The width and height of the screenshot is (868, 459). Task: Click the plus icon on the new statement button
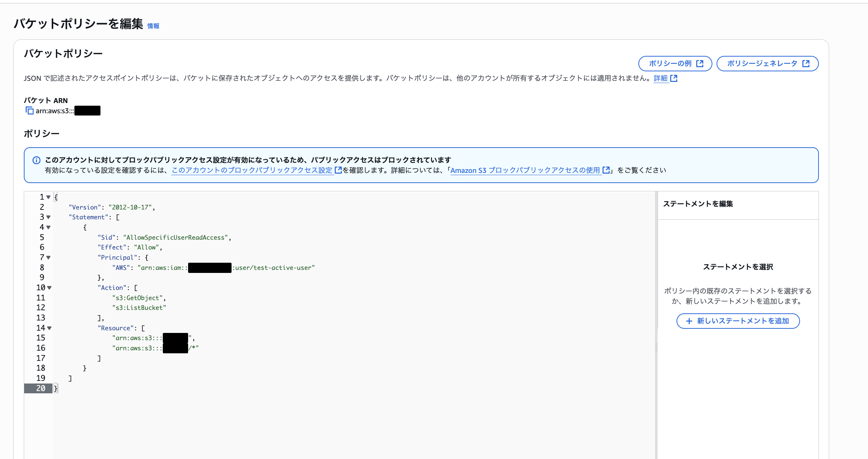click(x=689, y=321)
